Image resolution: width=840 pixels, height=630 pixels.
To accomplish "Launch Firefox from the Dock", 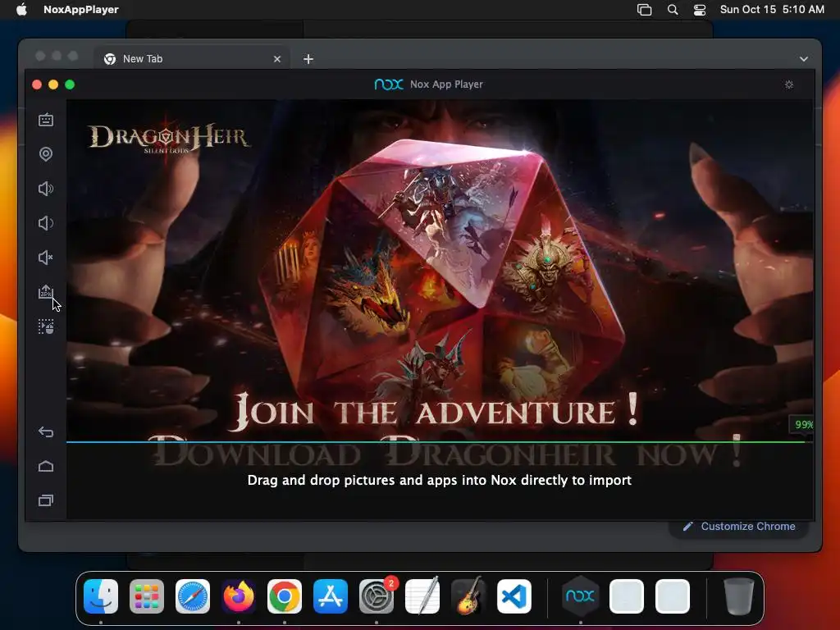I will pos(239,596).
